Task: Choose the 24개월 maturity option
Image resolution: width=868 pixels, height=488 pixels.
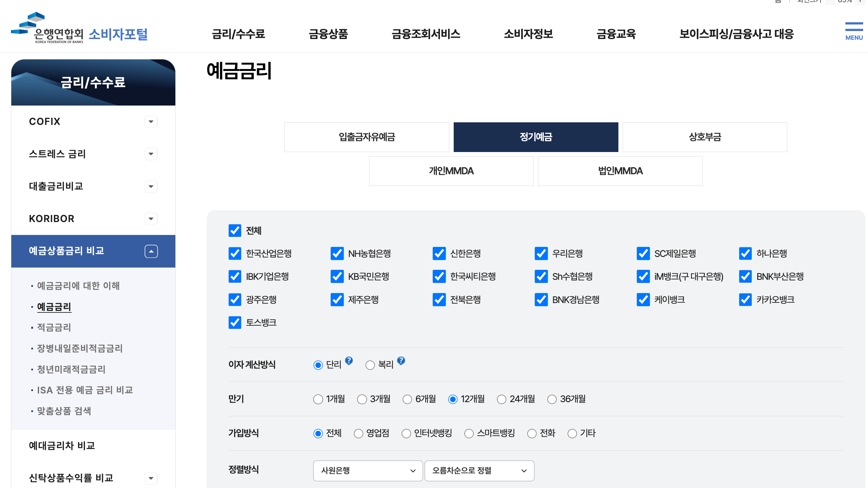Action: pyautogui.click(x=502, y=400)
